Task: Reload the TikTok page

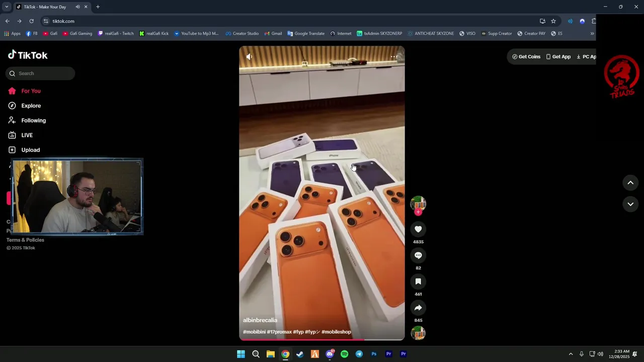Action: 31,21
